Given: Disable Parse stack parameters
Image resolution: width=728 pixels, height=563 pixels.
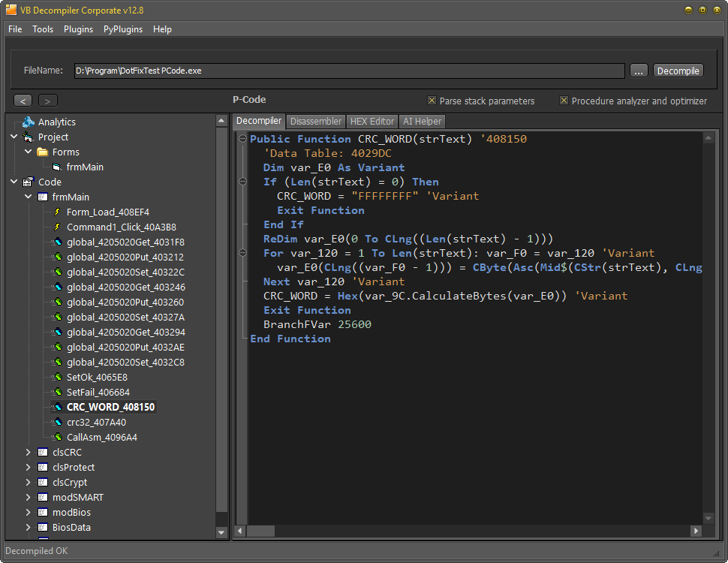Looking at the screenshot, I should pyautogui.click(x=432, y=100).
